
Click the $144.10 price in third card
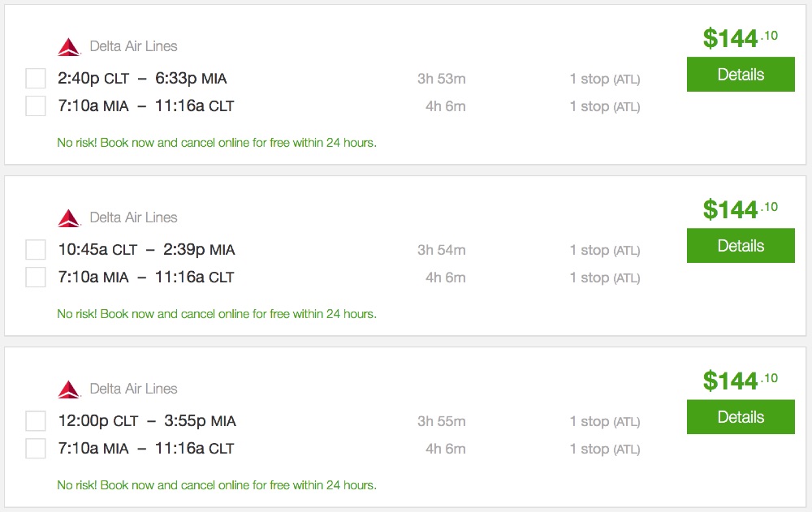click(740, 381)
